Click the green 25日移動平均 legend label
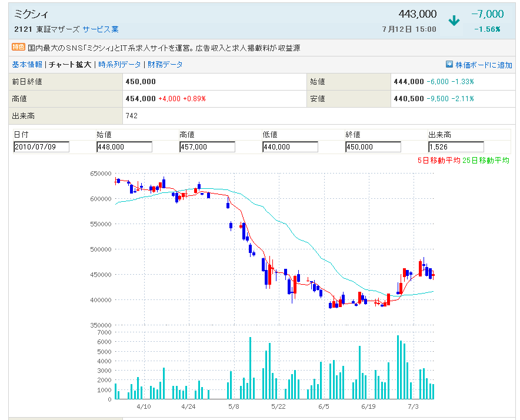Screen dimensions: 520x420 [x=486, y=161]
